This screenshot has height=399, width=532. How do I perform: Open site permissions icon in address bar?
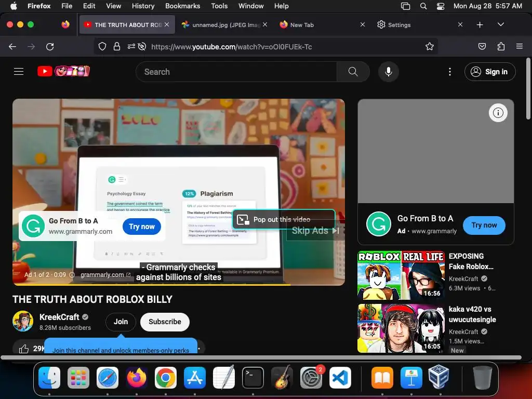(131, 46)
